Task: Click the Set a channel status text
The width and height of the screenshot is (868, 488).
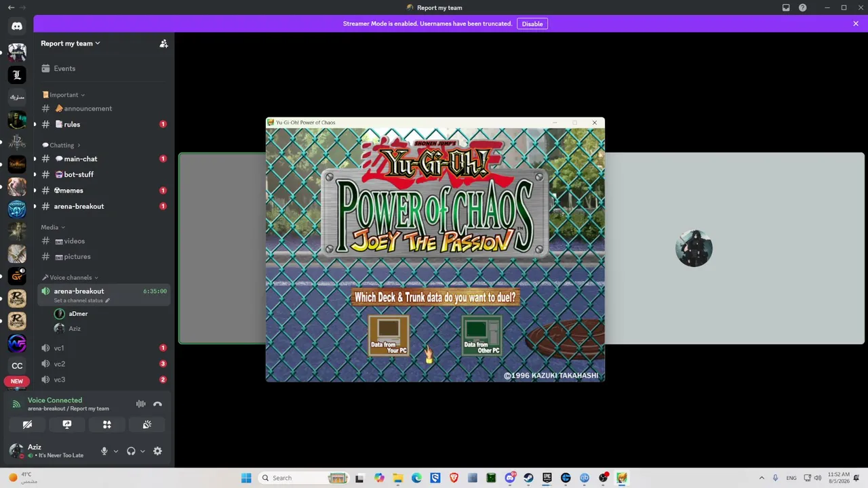Action: click(79, 300)
